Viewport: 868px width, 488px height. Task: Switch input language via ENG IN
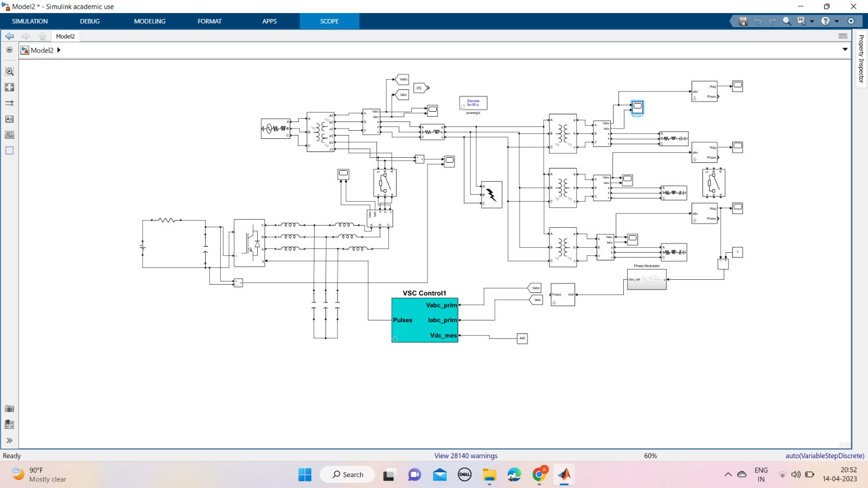pos(761,474)
